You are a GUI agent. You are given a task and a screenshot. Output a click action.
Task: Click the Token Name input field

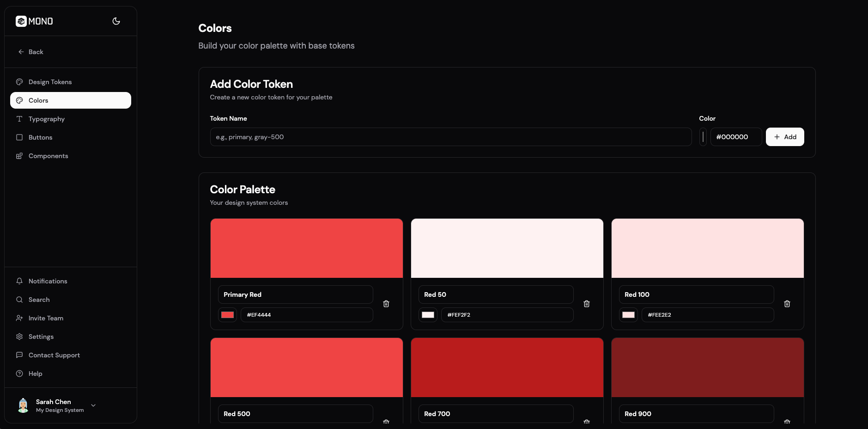tap(450, 137)
